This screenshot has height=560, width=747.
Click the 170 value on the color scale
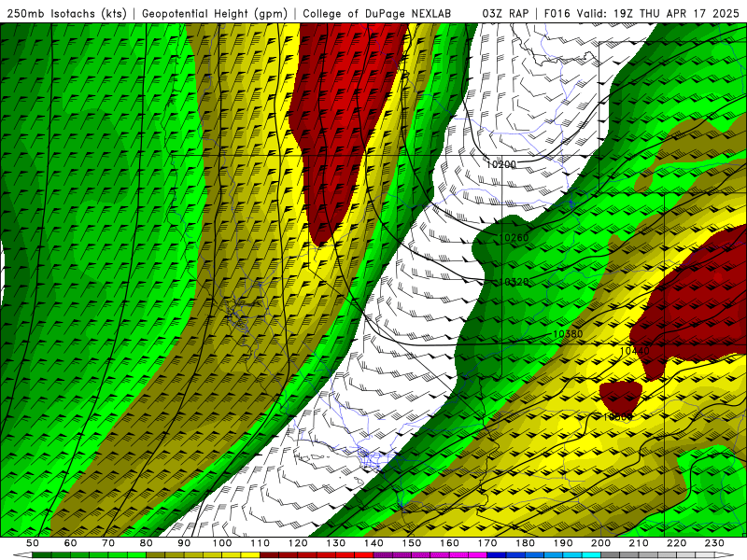click(x=487, y=543)
